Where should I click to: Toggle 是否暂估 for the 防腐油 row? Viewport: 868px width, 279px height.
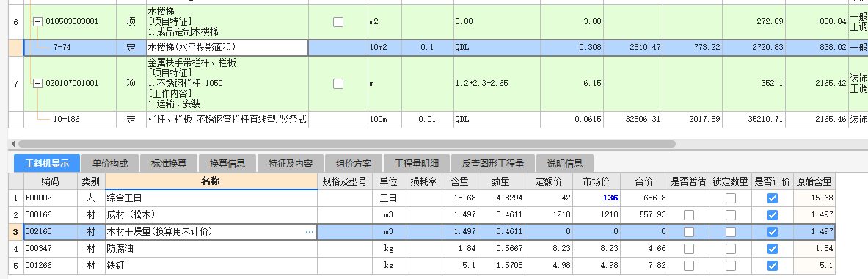[x=689, y=249]
